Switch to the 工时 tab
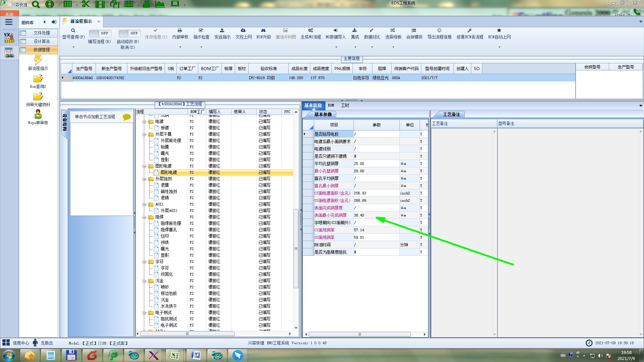Image resolution: width=644 pixels, height=362 pixels. [345, 106]
